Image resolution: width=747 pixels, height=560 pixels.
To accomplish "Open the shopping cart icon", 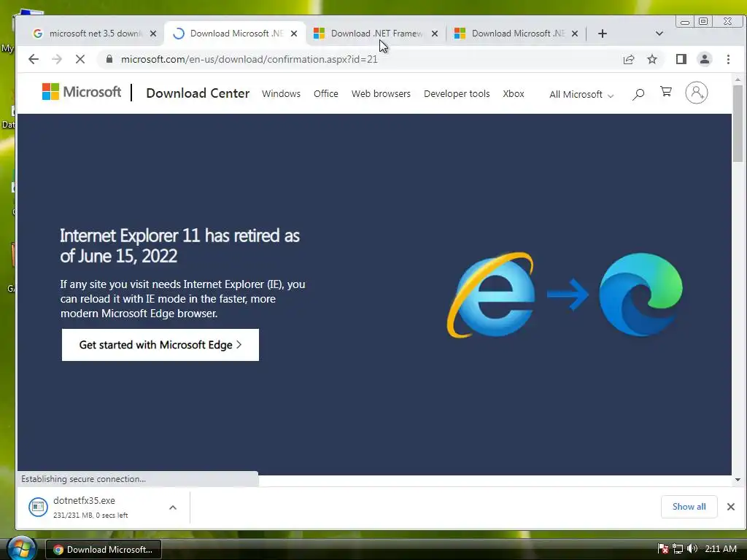I will (666, 92).
